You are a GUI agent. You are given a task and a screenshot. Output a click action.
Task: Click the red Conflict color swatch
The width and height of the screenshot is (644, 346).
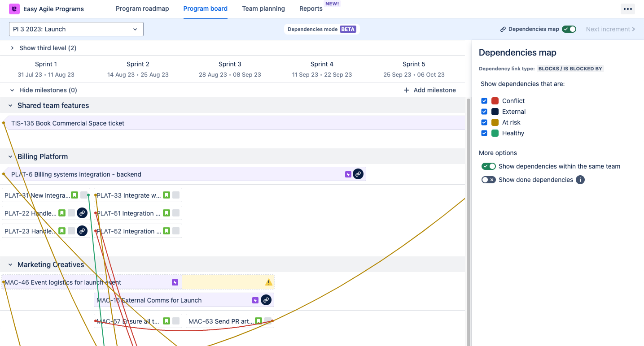pos(495,101)
